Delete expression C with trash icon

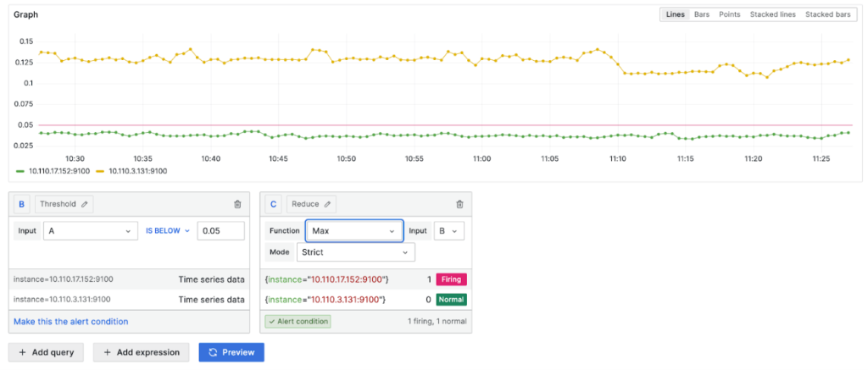pos(459,204)
